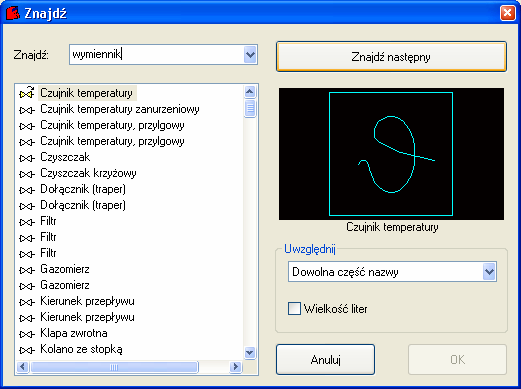Click the disabled OK button
This screenshot has height=389, width=521.
pos(457,360)
